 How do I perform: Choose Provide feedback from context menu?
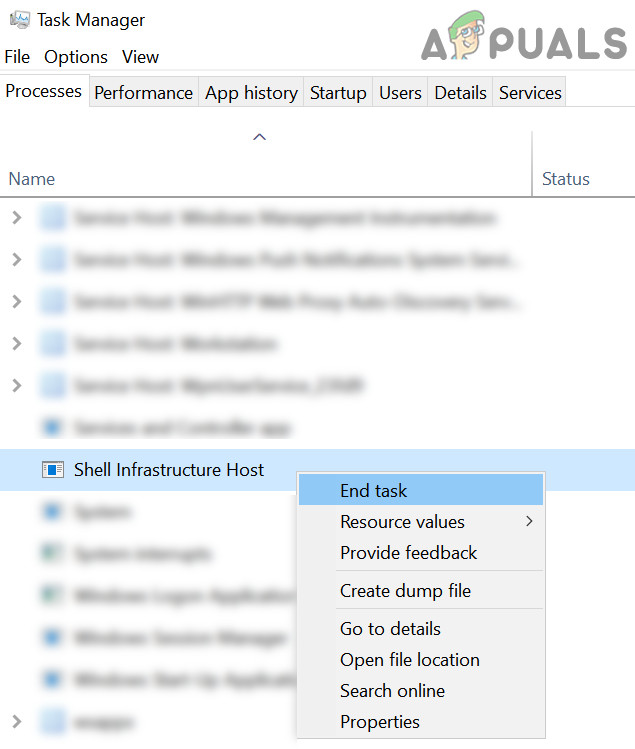click(408, 552)
